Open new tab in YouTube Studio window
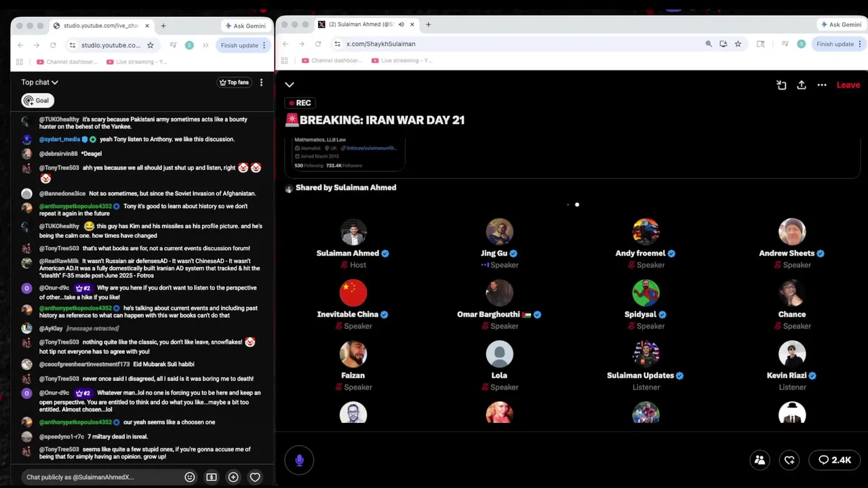The width and height of the screenshot is (868, 488). pyautogui.click(x=163, y=26)
